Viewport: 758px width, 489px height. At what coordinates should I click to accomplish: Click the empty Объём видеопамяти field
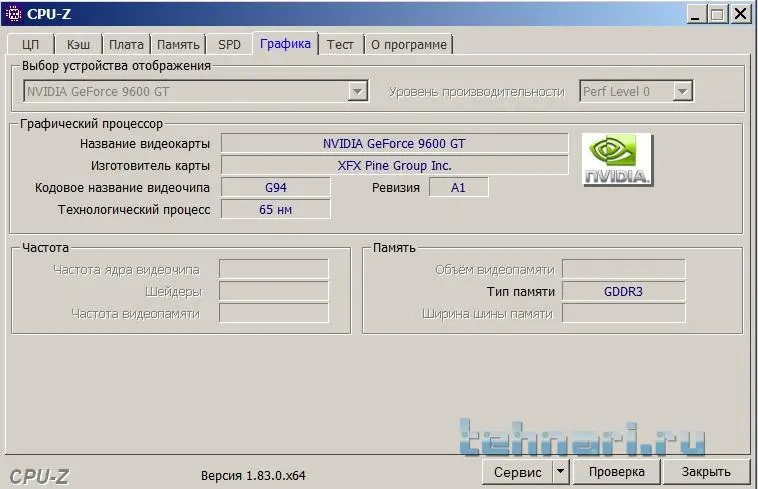pyautogui.click(x=623, y=269)
